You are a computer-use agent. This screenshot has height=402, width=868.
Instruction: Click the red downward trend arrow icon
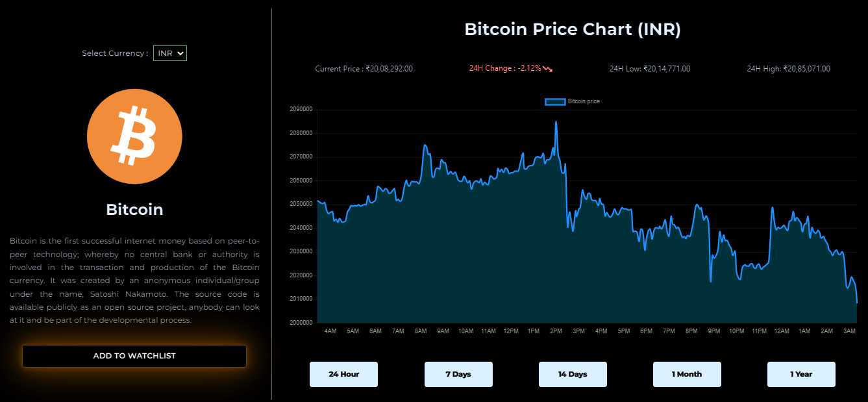click(548, 69)
